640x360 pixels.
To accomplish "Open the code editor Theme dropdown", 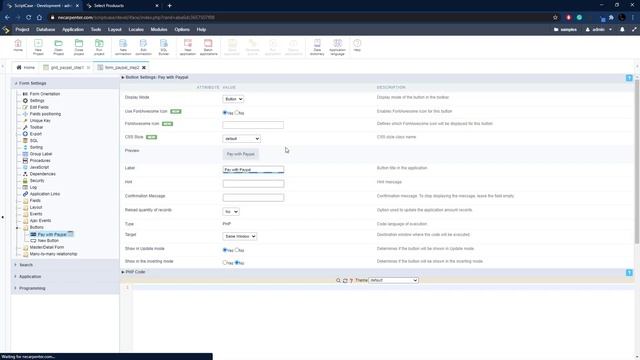I will coord(393,280).
